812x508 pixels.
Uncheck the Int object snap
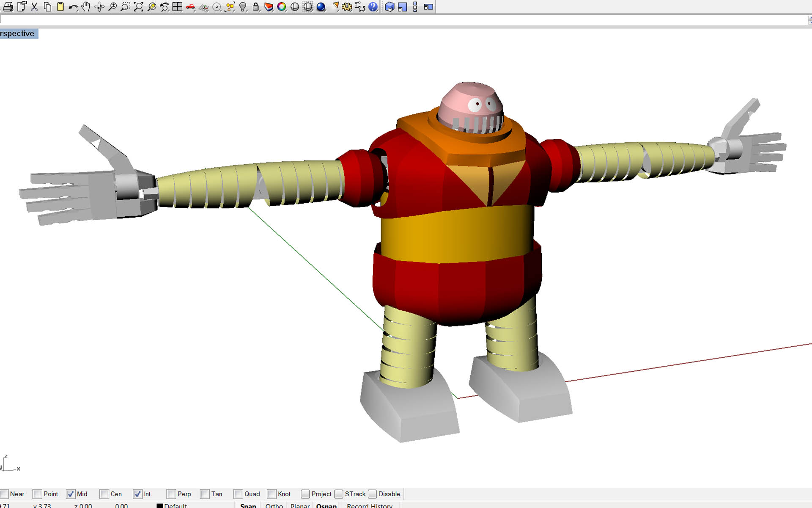point(137,494)
